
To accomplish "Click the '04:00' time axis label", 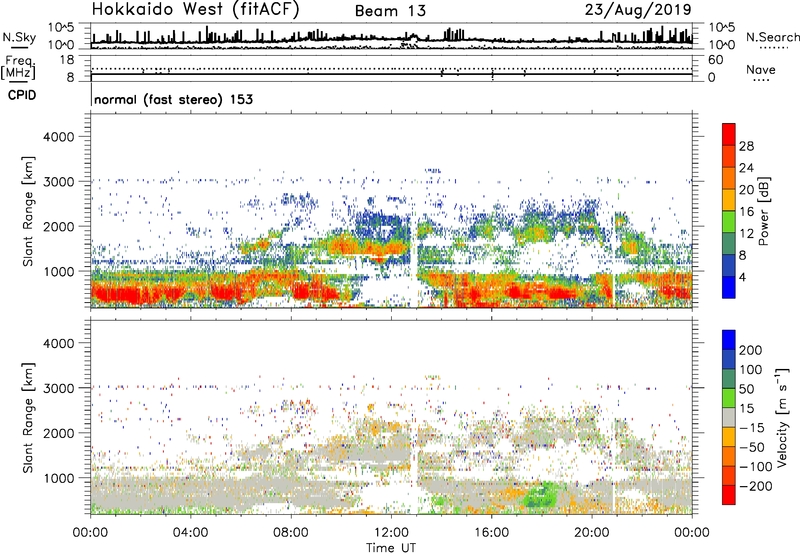I will coord(190,533).
